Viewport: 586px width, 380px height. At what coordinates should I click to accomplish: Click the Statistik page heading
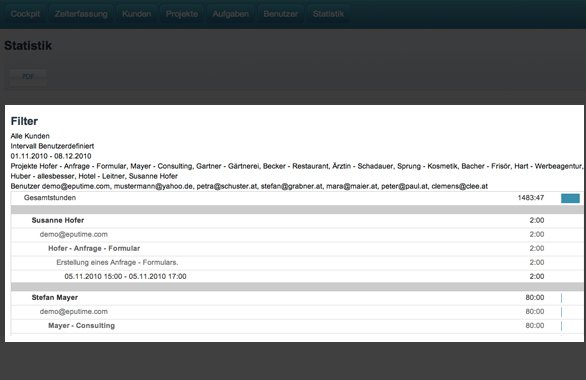point(28,46)
